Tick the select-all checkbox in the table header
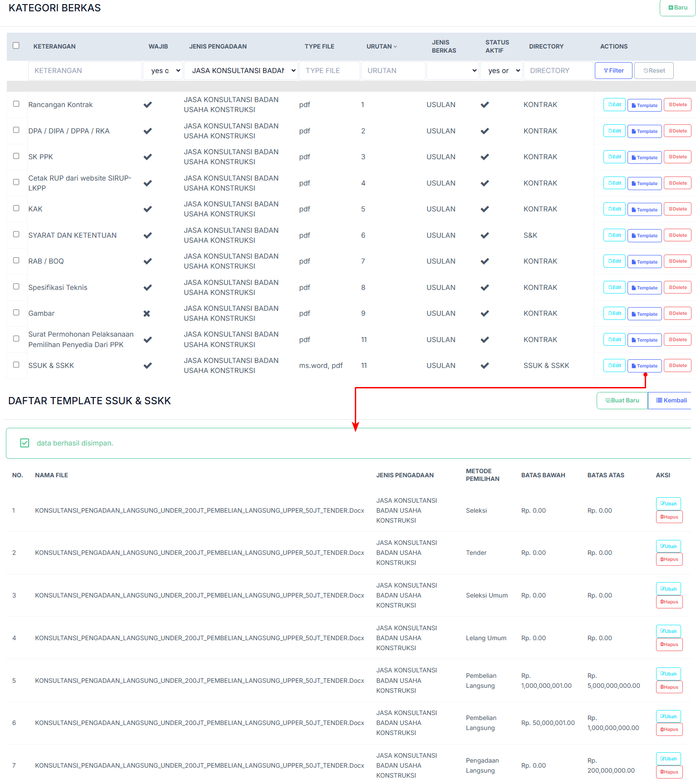The width and height of the screenshot is (696, 784). (16, 46)
